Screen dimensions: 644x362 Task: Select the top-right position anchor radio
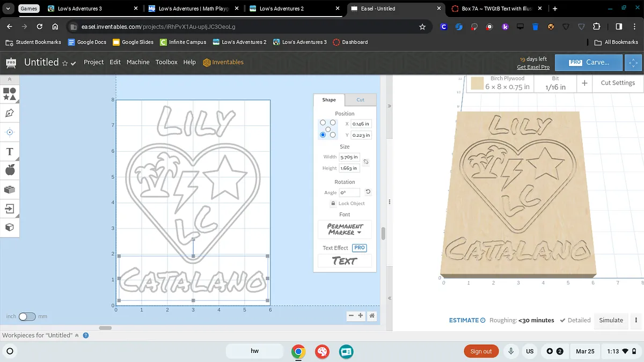click(x=333, y=123)
